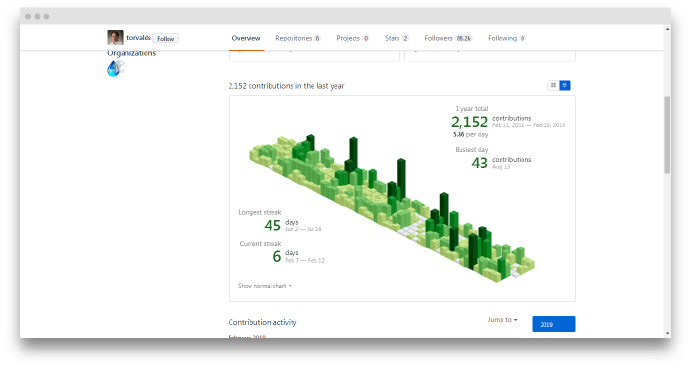Click the Follow button
The height and width of the screenshot is (371, 690).
[x=165, y=39]
